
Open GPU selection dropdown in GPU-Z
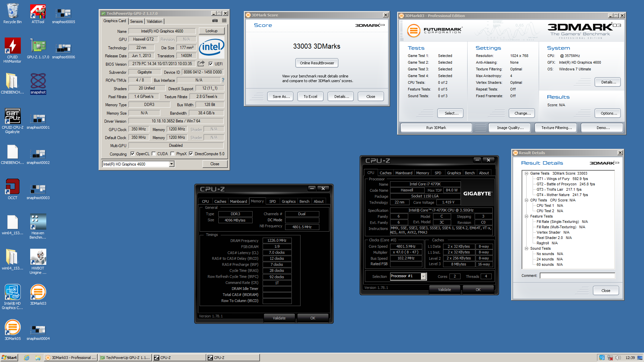pyautogui.click(x=171, y=164)
